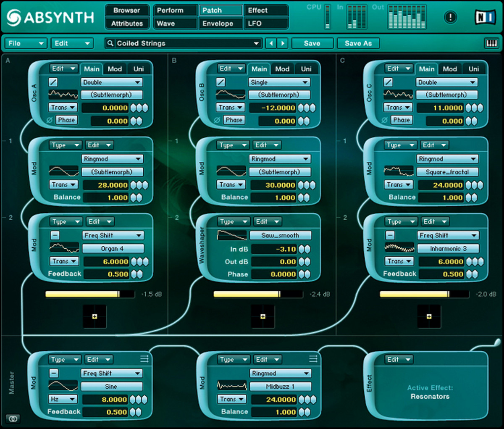The image size is (504, 429).
Task: Toggle Phase on Osc A
Action: pos(66,120)
